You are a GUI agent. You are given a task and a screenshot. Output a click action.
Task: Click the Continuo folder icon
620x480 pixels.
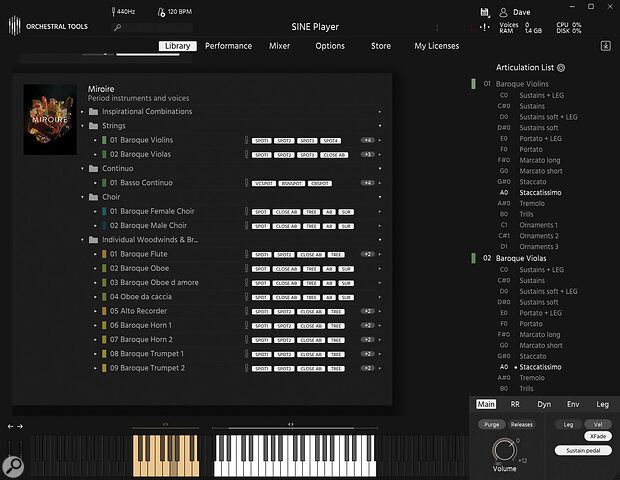93,168
